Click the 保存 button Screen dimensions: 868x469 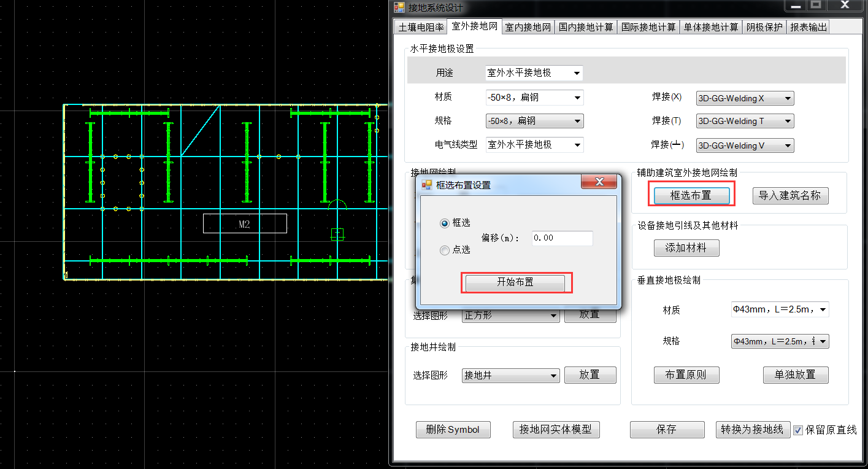point(667,430)
